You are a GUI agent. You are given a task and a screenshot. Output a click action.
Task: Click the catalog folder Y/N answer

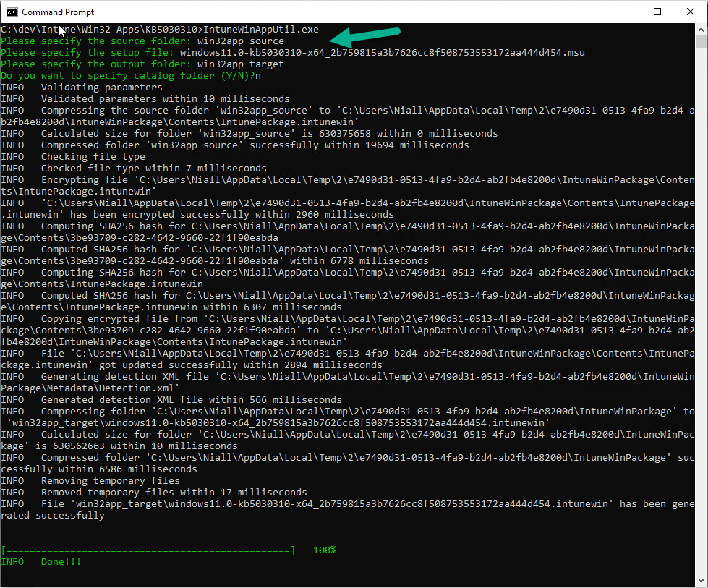(258, 76)
